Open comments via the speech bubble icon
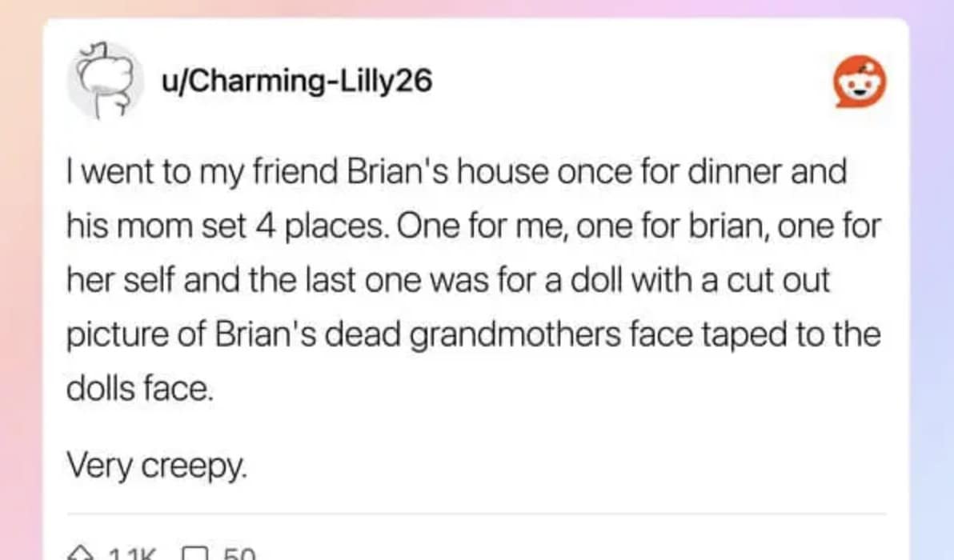This screenshot has height=560, width=954. point(193,554)
